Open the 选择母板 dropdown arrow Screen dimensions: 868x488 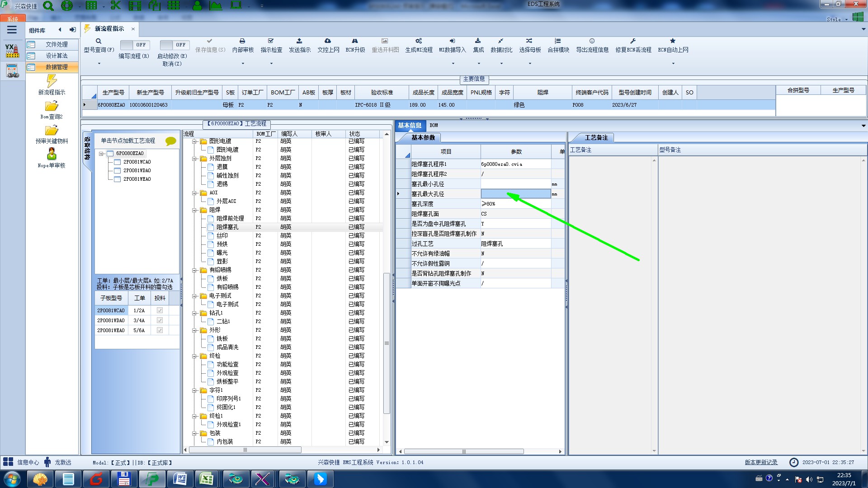tap(530, 64)
